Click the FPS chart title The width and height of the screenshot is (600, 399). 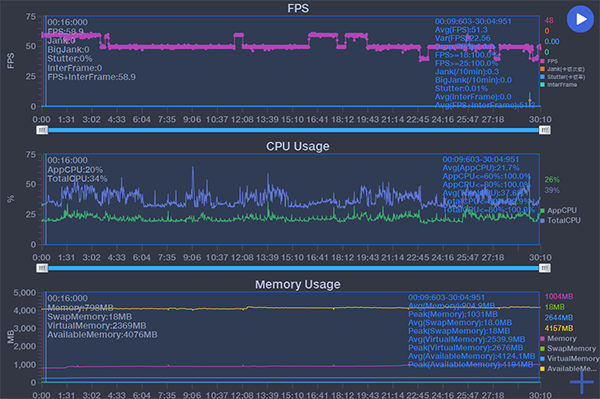pyautogui.click(x=298, y=8)
